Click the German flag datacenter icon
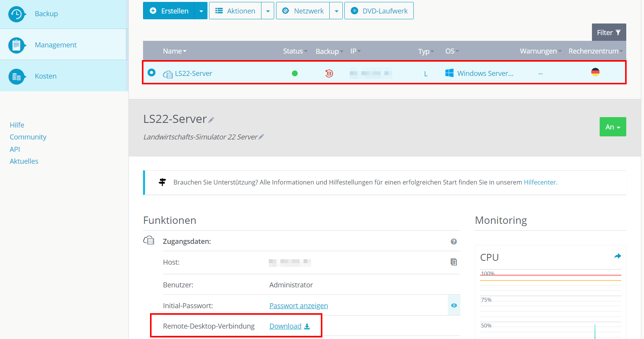The width and height of the screenshot is (644, 339). (595, 72)
